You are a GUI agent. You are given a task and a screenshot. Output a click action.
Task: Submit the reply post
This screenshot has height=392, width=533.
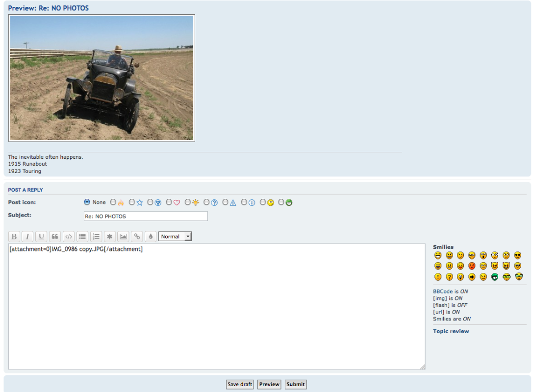pyautogui.click(x=296, y=385)
